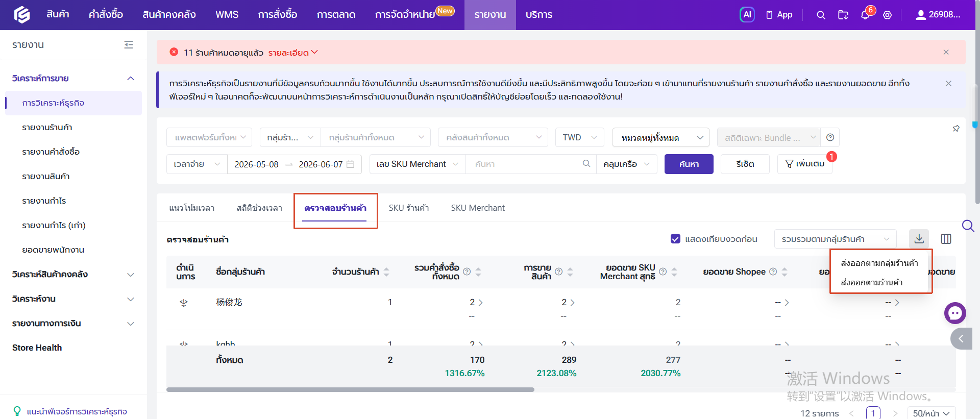Viewport: 980px width, 419px height.
Task: Toggle แสดงเทียบงวดก่อน checkbox
Action: pyautogui.click(x=675, y=239)
